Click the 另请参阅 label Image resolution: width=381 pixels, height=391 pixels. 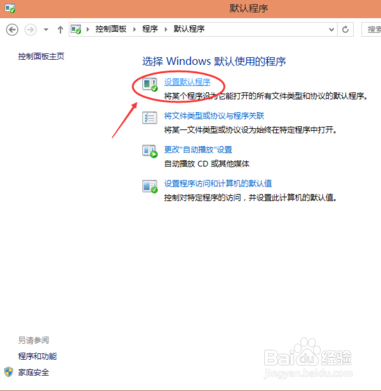click(x=33, y=340)
